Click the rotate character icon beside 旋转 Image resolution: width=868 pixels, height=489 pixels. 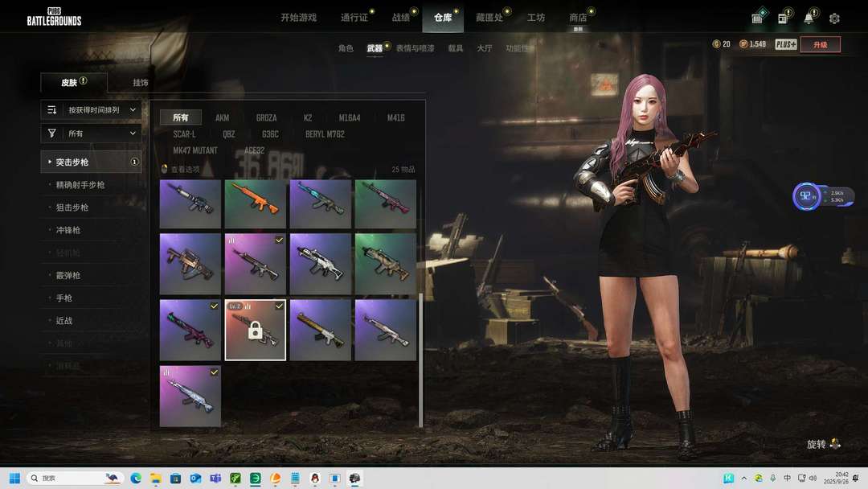[x=835, y=444]
